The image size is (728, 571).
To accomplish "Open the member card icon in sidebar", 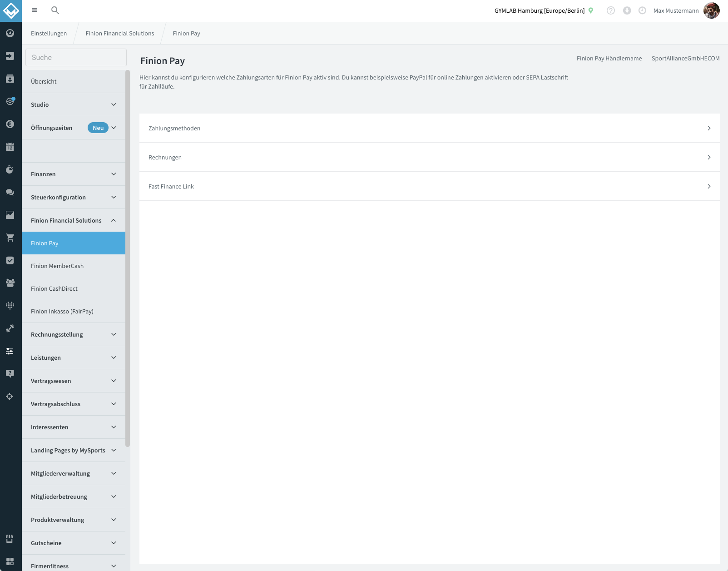I will [10, 79].
